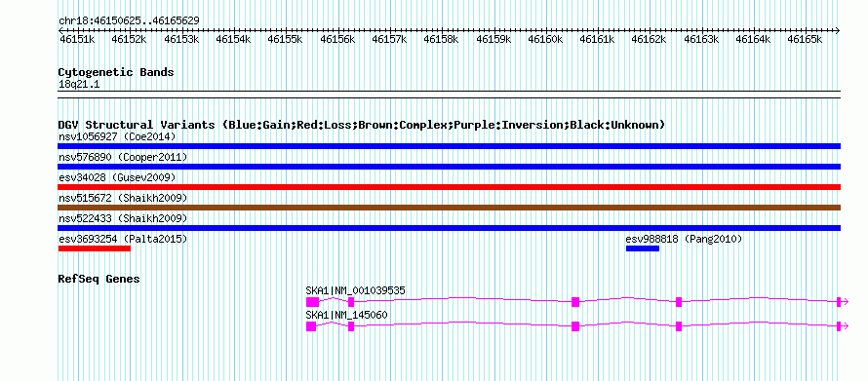Click the DGV Structural Variants track title

(x=362, y=125)
